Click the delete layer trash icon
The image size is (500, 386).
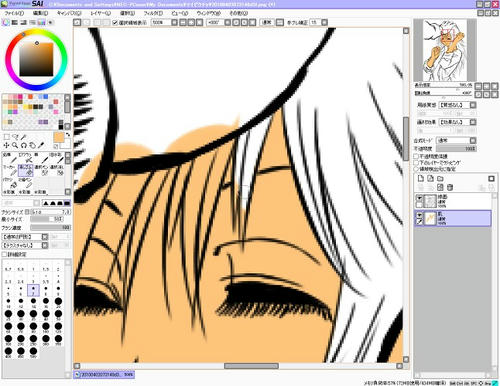coord(450,187)
